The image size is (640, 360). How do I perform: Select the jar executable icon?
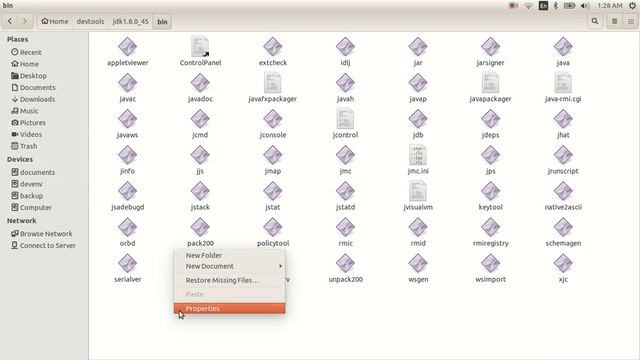pos(418,47)
